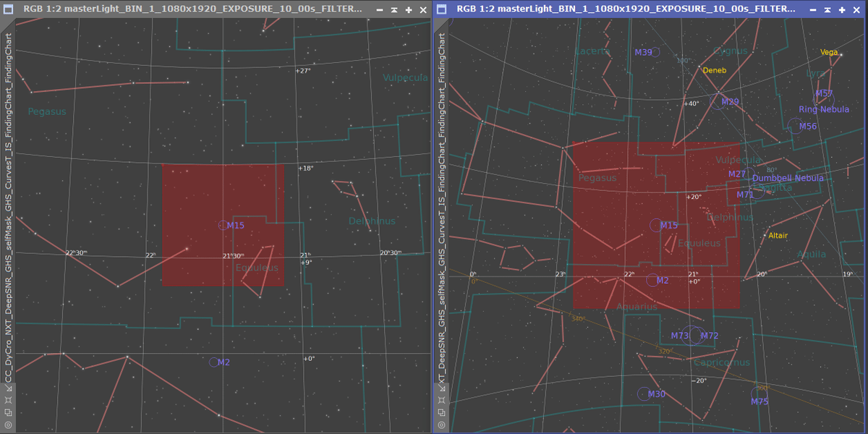Click the M72 object label
This screenshot has height=434, width=868.
pos(710,336)
